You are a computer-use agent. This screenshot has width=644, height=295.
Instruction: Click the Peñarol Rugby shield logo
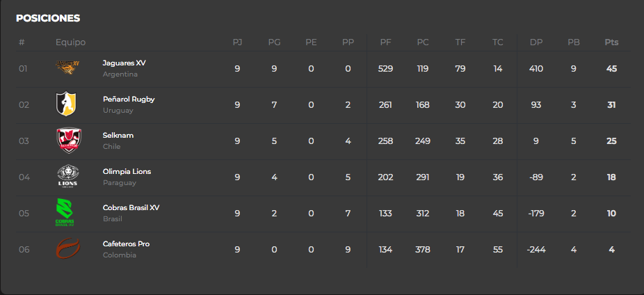[66, 104]
